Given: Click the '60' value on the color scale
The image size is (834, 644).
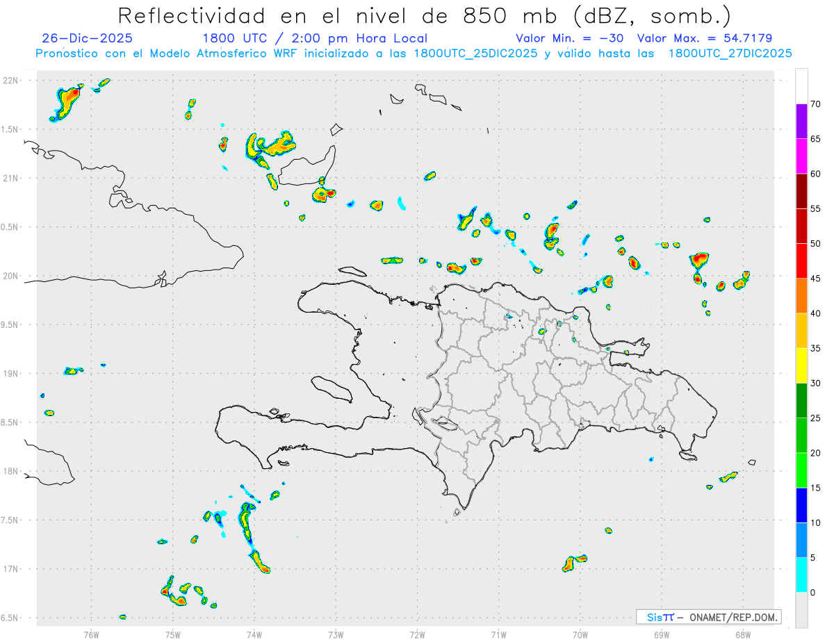Looking at the screenshot, I should click(x=816, y=174).
